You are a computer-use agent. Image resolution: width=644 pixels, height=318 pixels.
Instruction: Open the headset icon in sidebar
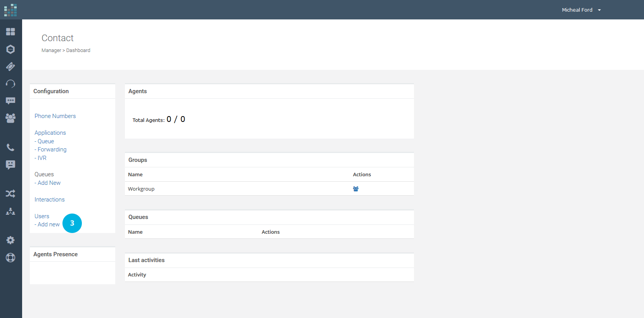click(10, 84)
